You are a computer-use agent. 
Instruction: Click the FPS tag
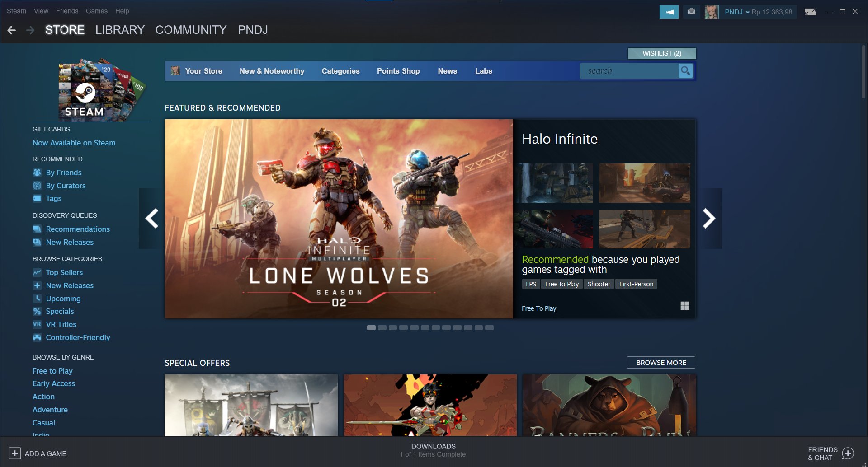tap(531, 284)
